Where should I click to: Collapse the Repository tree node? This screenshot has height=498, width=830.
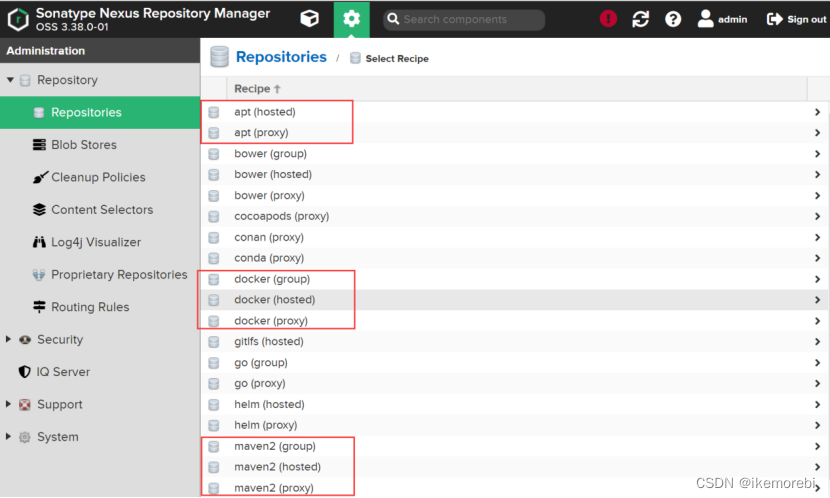point(10,80)
